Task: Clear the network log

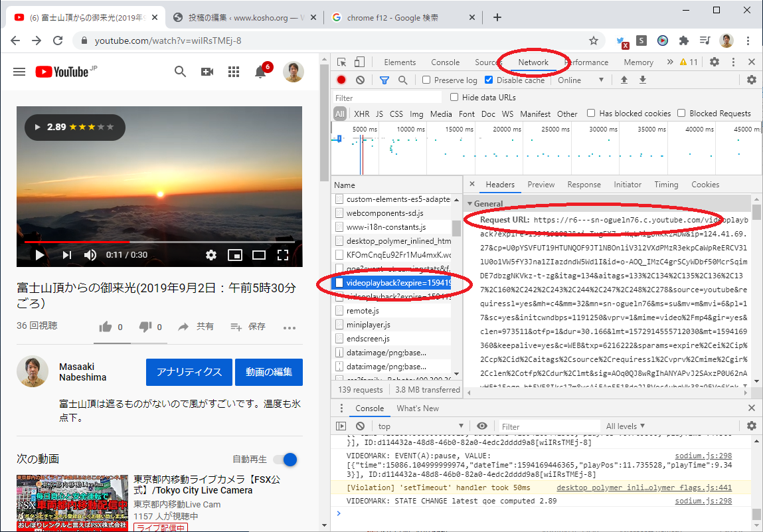Action: [360, 80]
